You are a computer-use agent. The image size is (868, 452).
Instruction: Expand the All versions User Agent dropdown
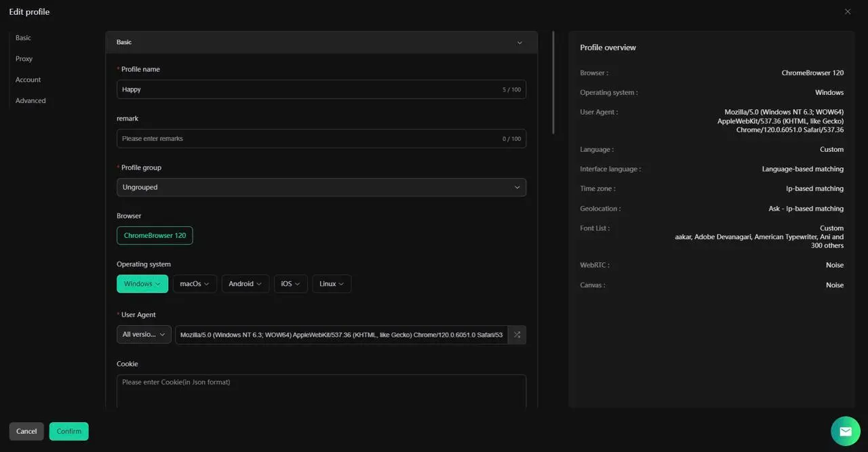coord(143,334)
